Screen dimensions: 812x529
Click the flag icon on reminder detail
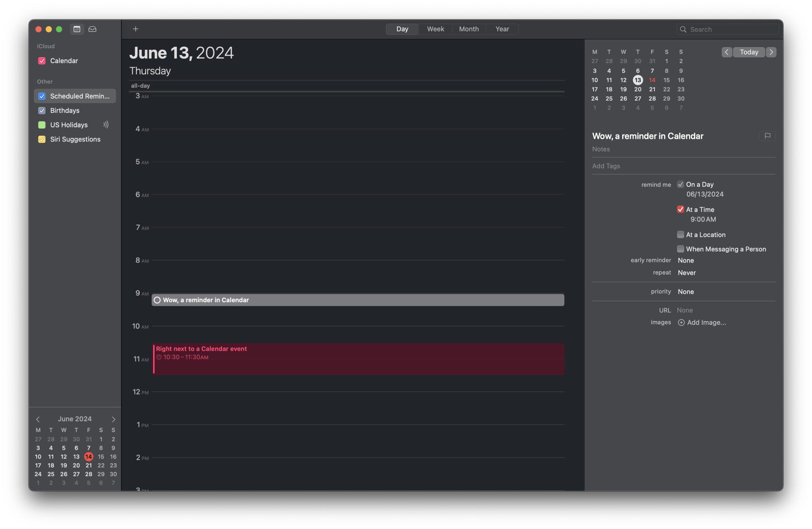(767, 136)
